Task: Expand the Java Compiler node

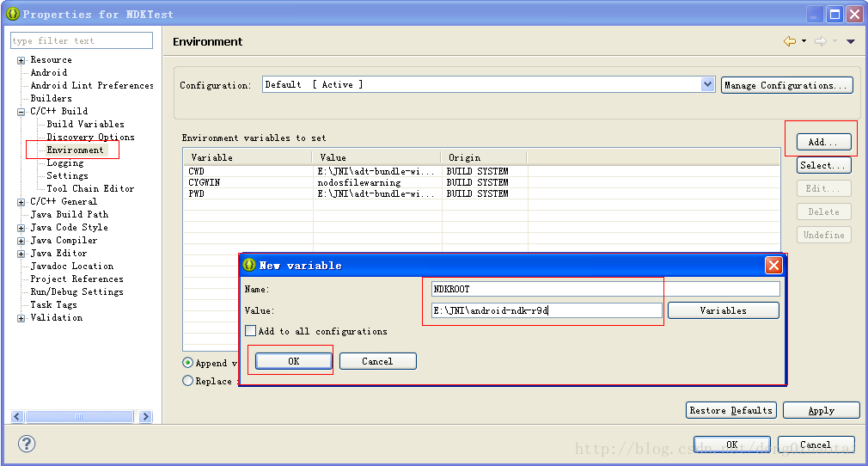Action: [x=21, y=241]
